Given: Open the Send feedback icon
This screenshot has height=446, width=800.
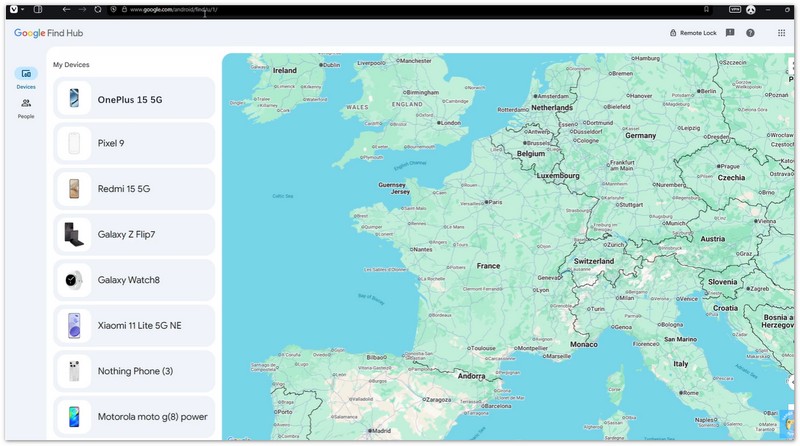Looking at the screenshot, I should [x=730, y=33].
